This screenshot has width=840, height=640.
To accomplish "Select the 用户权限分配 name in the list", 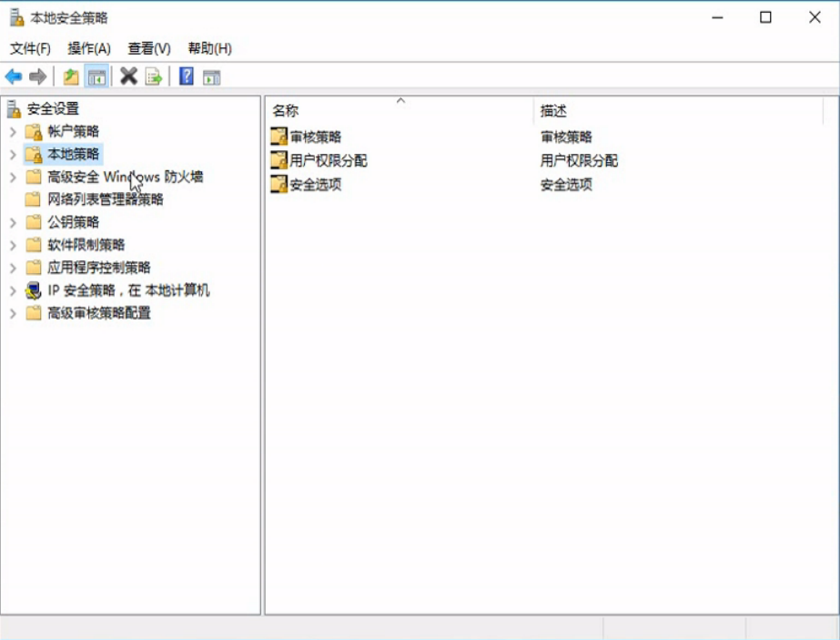I will point(328,160).
